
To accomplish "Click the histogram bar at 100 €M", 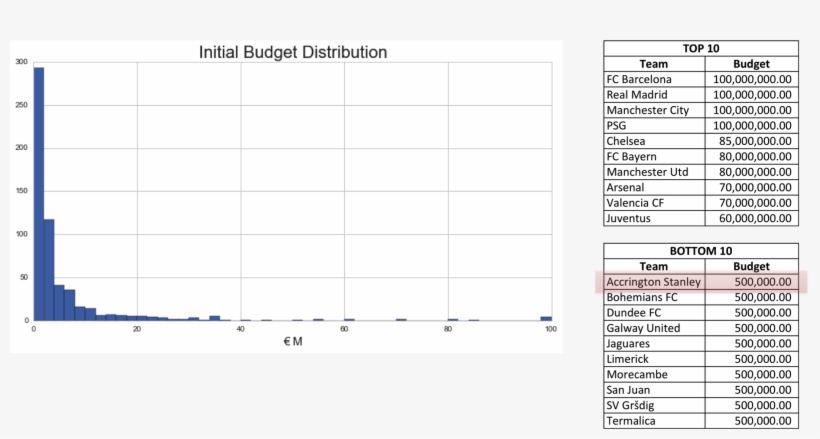I will 546,318.
